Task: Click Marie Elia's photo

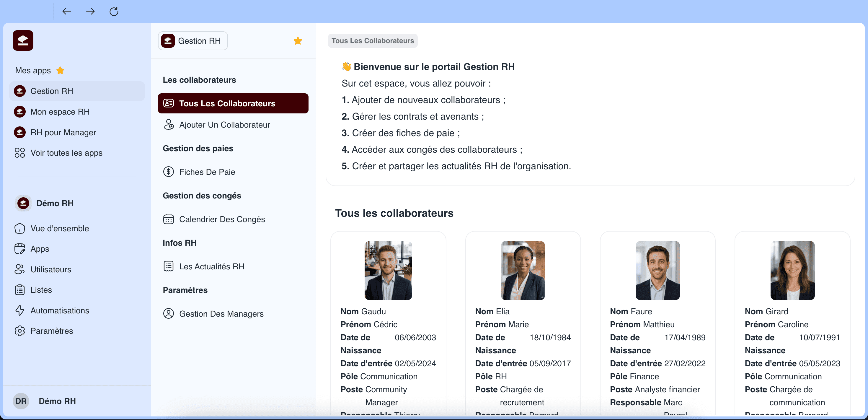Action: pos(523,270)
